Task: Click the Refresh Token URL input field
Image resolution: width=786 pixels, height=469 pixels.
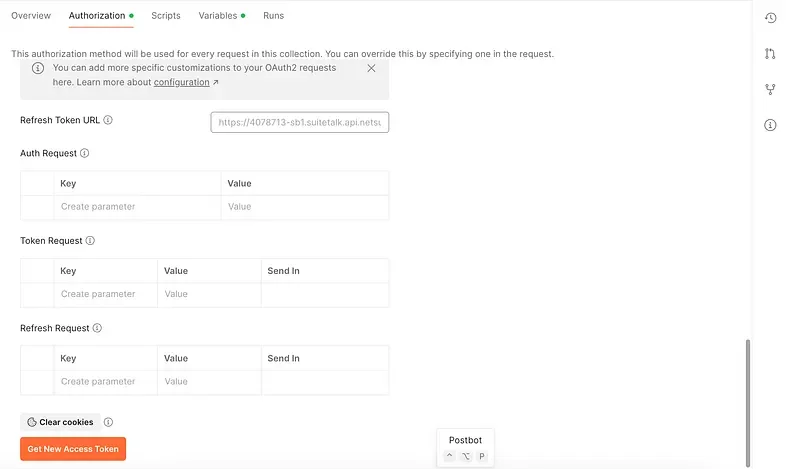Action: (x=299, y=122)
